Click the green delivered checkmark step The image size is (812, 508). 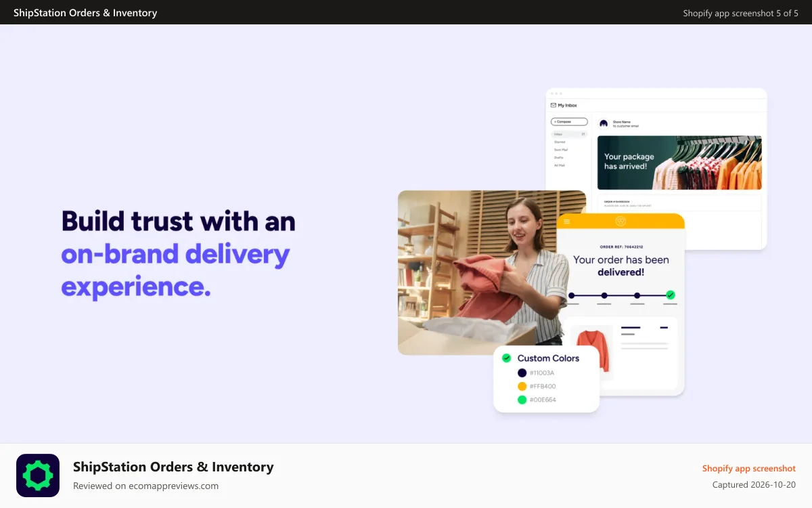[x=671, y=295]
